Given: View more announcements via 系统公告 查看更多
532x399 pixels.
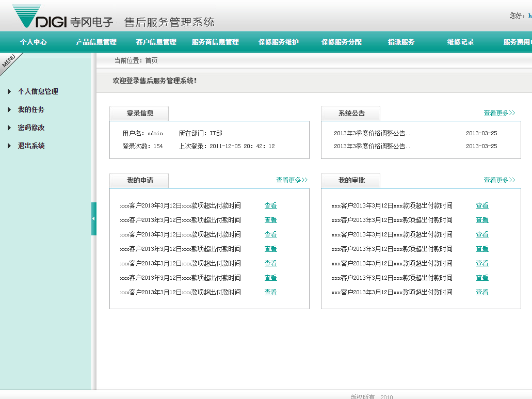Looking at the screenshot, I should coord(499,114).
